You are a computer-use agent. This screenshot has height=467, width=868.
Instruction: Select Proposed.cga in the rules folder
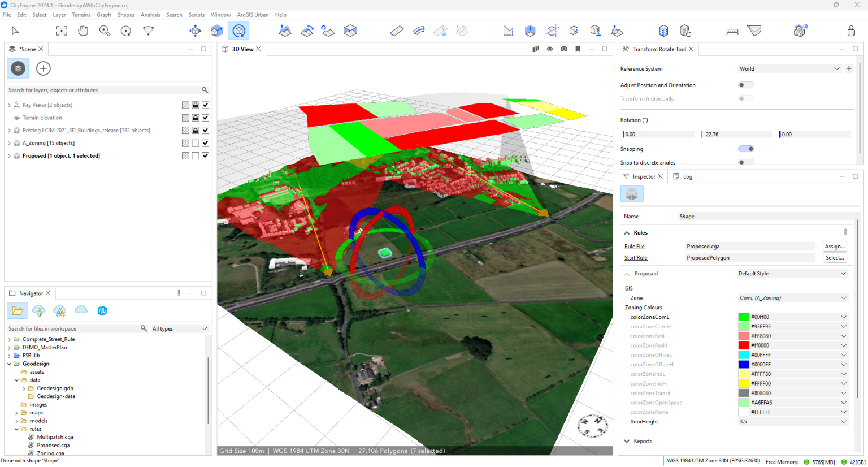(54, 444)
